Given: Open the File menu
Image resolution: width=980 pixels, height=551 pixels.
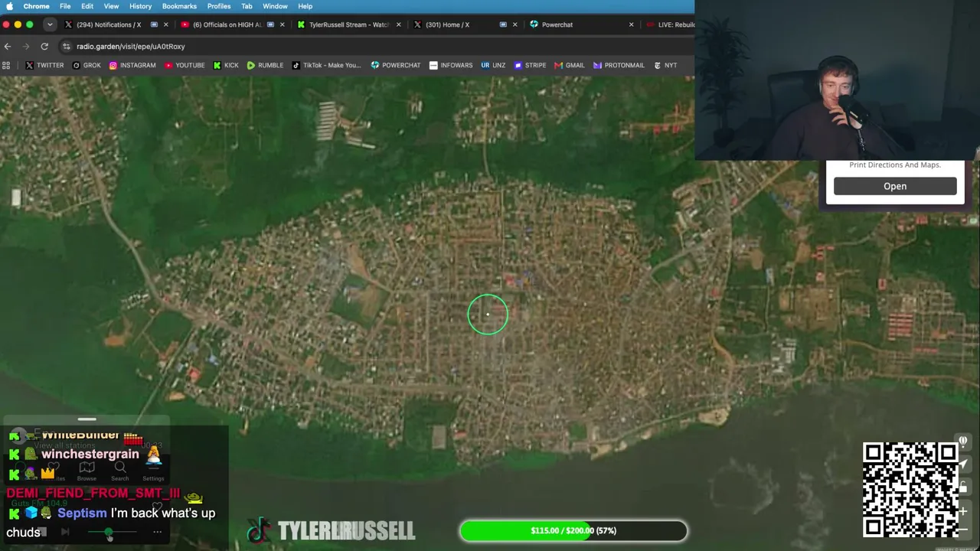Looking at the screenshot, I should click(65, 6).
